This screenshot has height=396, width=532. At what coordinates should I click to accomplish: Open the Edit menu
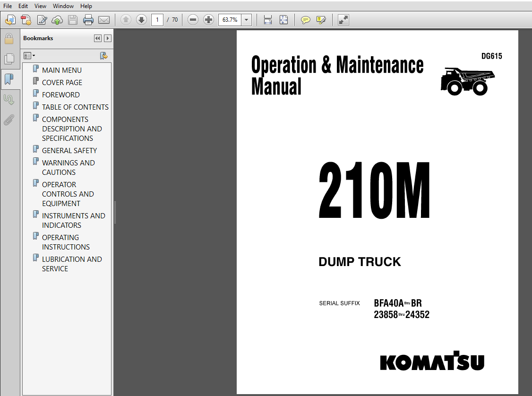[x=23, y=6]
